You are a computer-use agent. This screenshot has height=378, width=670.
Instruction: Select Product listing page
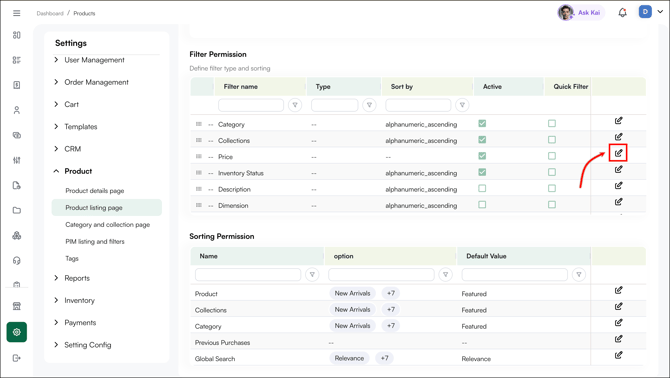tap(107, 208)
